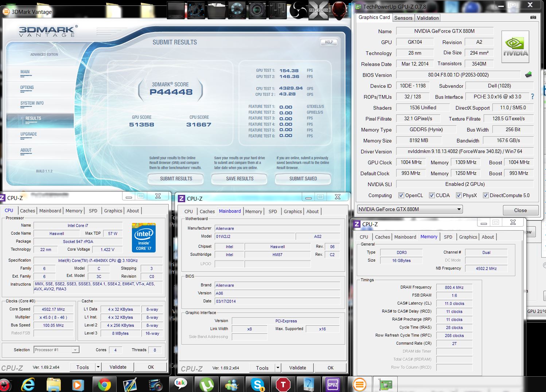The image size is (546, 392).
Task: Open the Processor #1 selection dropdown
Action: click(56, 350)
